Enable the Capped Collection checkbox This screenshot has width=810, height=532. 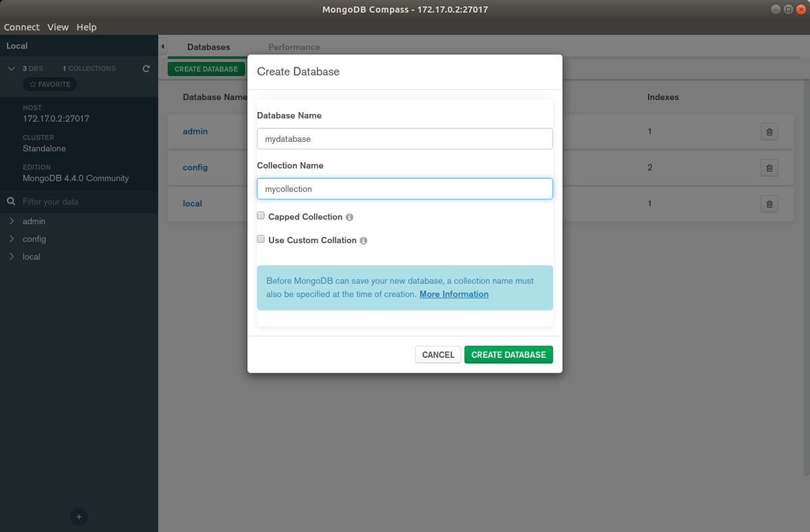(261, 216)
